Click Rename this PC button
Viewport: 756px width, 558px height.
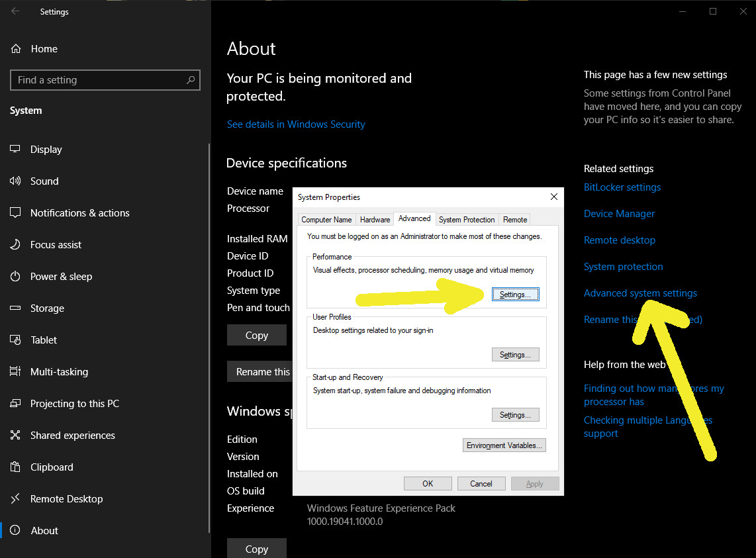(x=260, y=371)
